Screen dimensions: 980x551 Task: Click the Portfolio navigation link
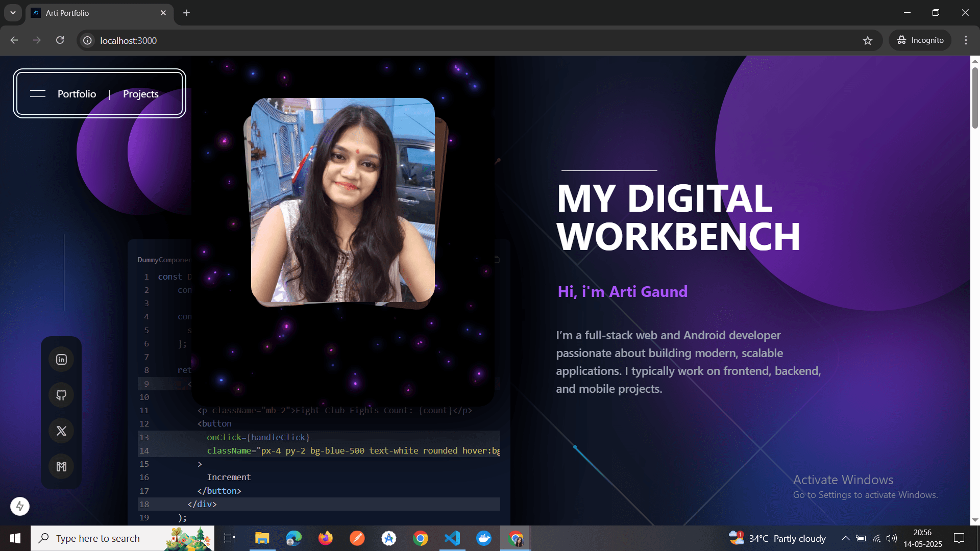tap(77, 93)
